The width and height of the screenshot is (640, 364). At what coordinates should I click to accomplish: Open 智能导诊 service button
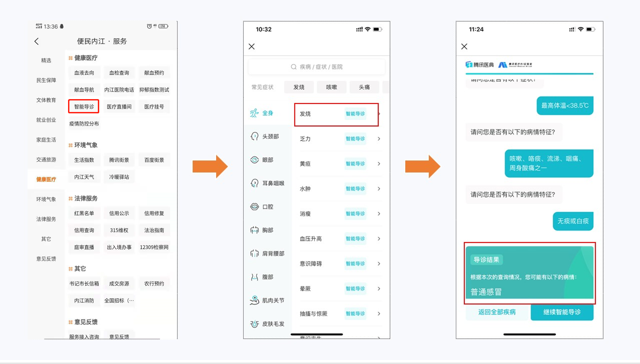click(84, 107)
